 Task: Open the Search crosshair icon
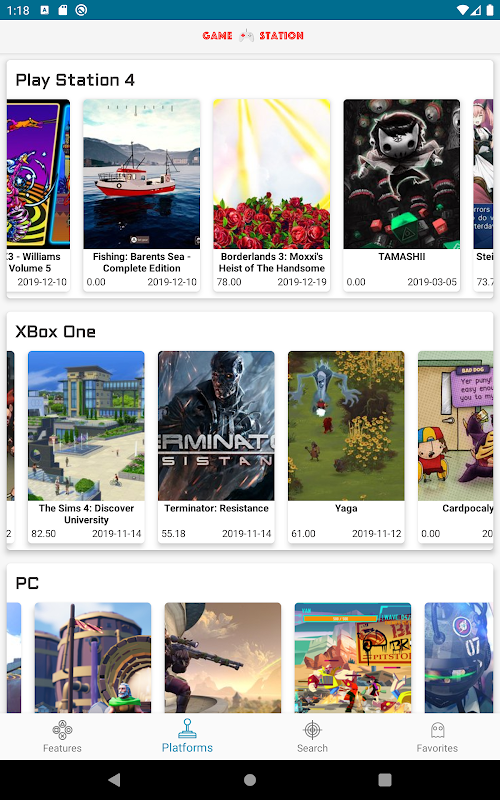coord(312,730)
